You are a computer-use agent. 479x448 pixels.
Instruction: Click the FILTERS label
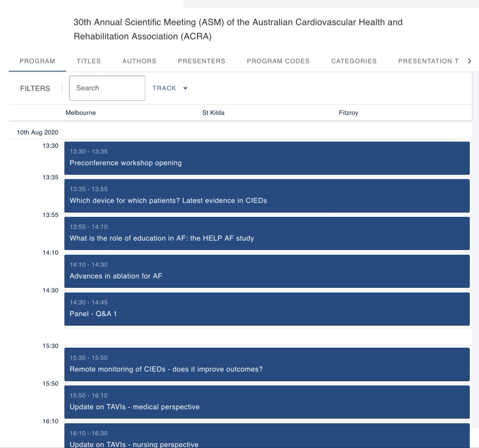tap(35, 88)
